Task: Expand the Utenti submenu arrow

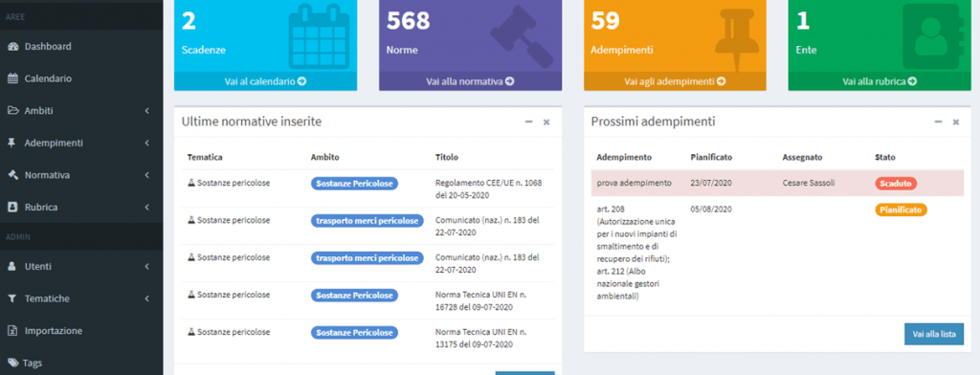Action: pos(146,267)
